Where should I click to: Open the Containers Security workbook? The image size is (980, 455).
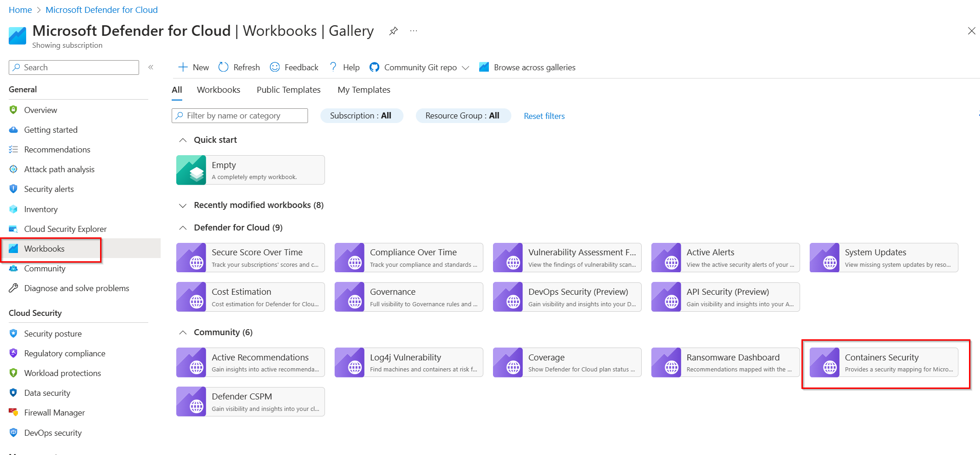884,362
